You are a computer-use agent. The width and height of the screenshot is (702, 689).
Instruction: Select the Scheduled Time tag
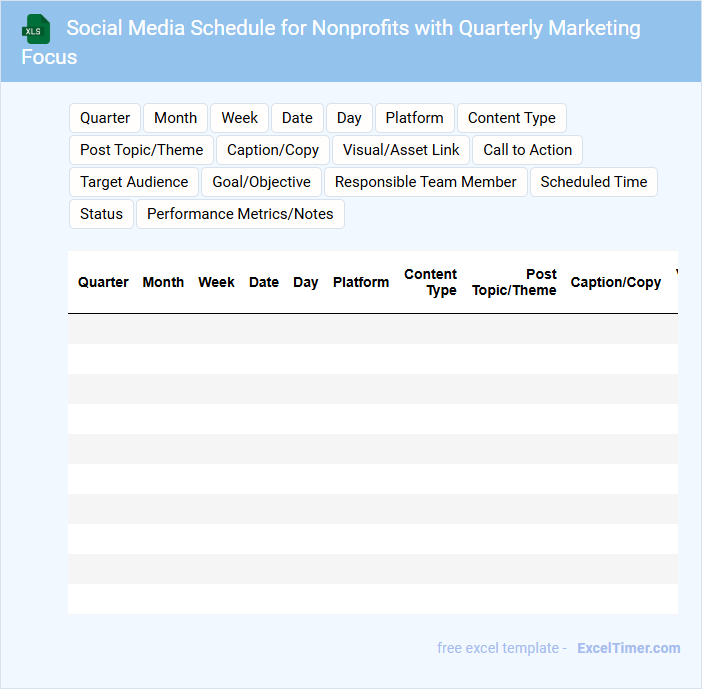594,182
